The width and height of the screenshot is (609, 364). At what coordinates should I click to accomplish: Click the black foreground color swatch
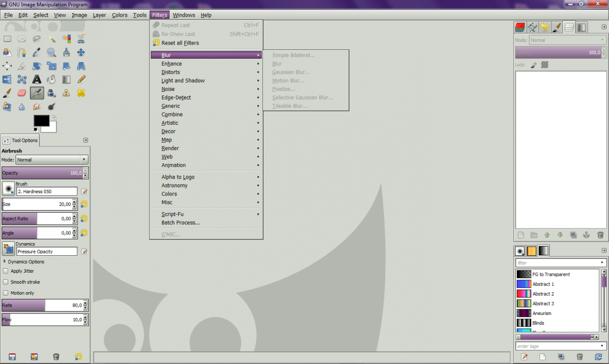coord(41,121)
